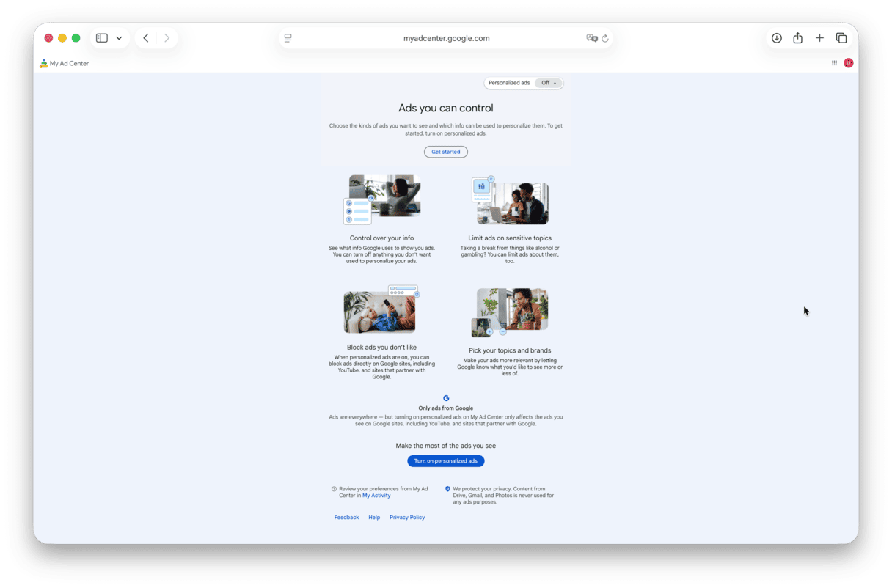The width and height of the screenshot is (892, 588).
Task: Click the translate icon in address bar
Action: click(591, 38)
